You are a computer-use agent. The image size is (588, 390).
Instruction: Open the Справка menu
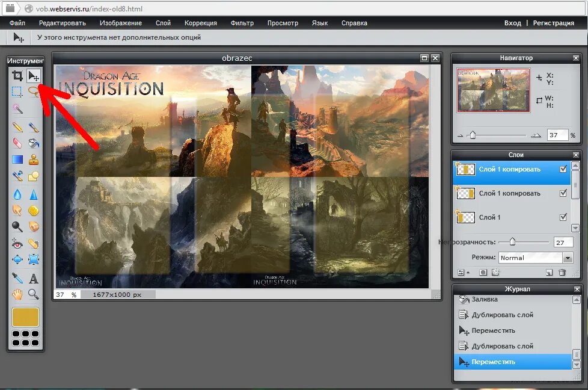coord(354,23)
